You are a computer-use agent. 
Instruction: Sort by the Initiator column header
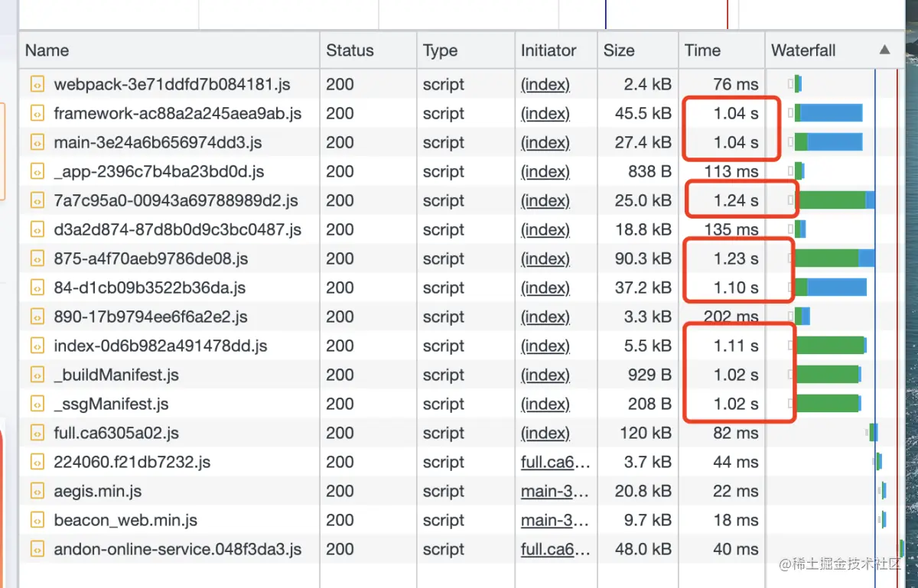coord(556,50)
